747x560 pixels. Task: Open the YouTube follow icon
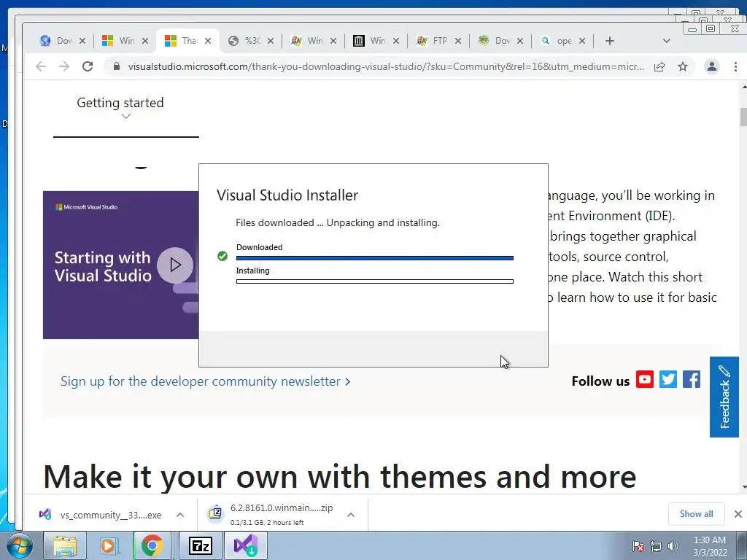tap(645, 379)
